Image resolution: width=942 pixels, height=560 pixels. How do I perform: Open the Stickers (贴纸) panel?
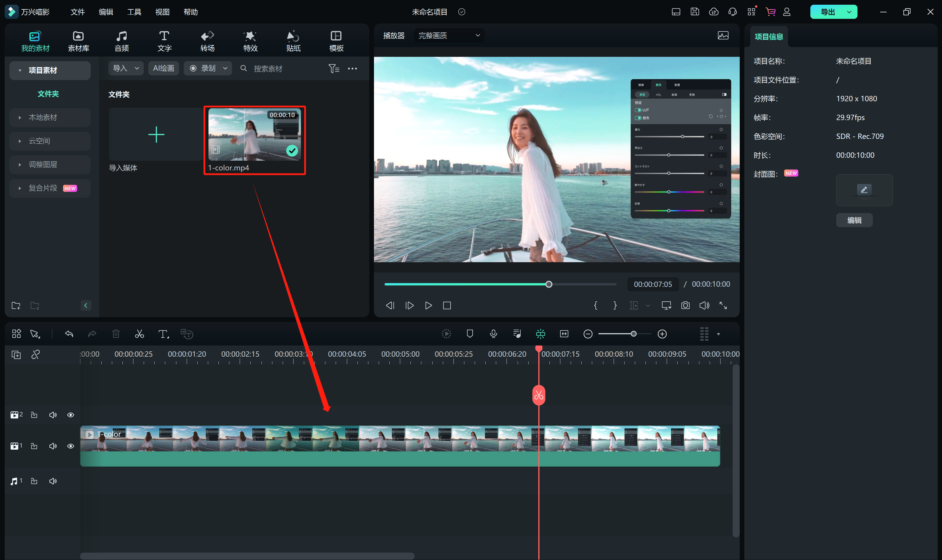point(293,41)
